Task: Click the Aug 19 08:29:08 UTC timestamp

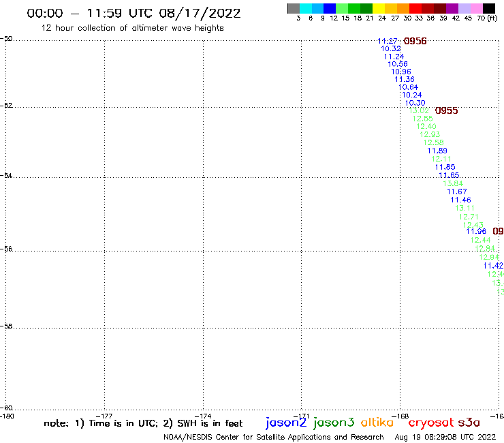Action: [445, 437]
